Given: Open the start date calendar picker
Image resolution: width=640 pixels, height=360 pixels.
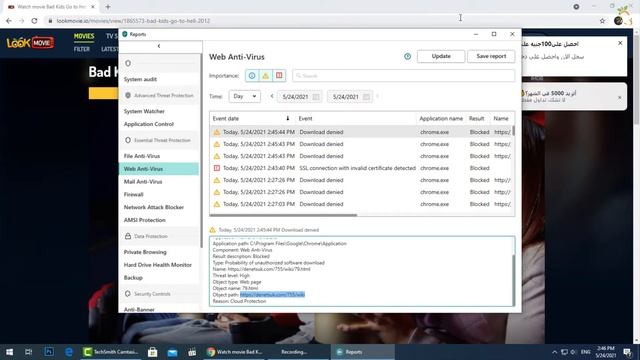Looking at the screenshot, I should coord(316,97).
